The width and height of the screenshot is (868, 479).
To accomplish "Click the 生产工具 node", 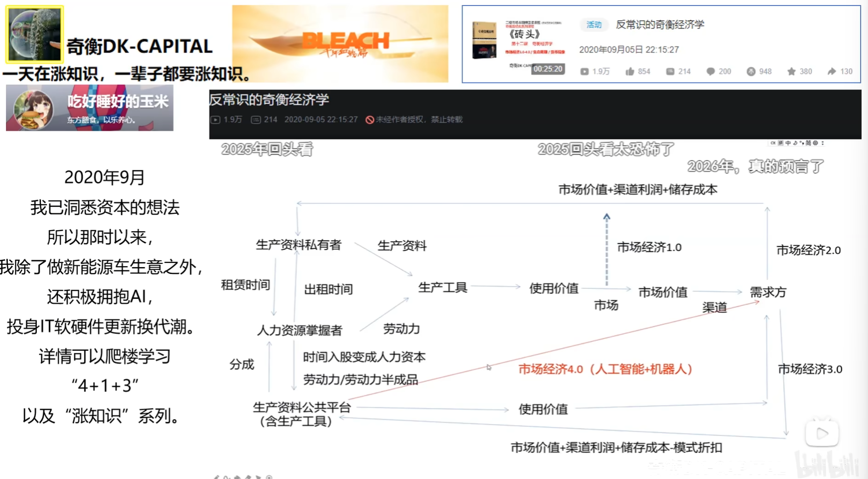I will coord(443,288).
